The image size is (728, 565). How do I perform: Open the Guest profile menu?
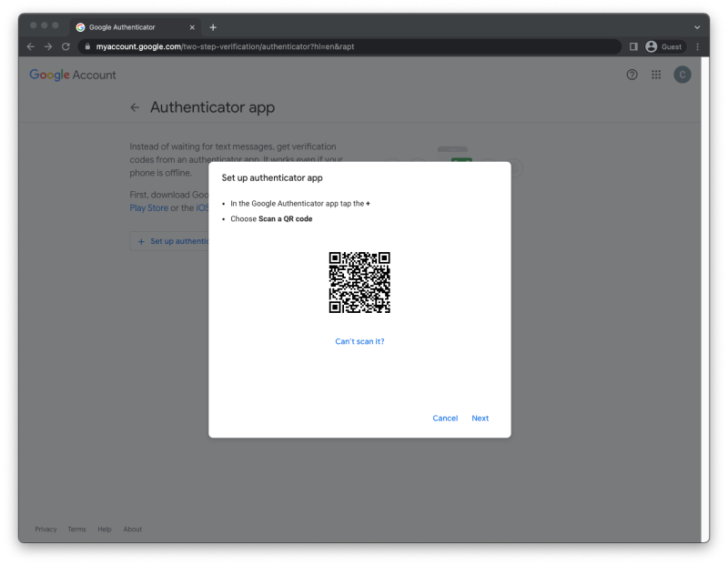click(x=664, y=46)
